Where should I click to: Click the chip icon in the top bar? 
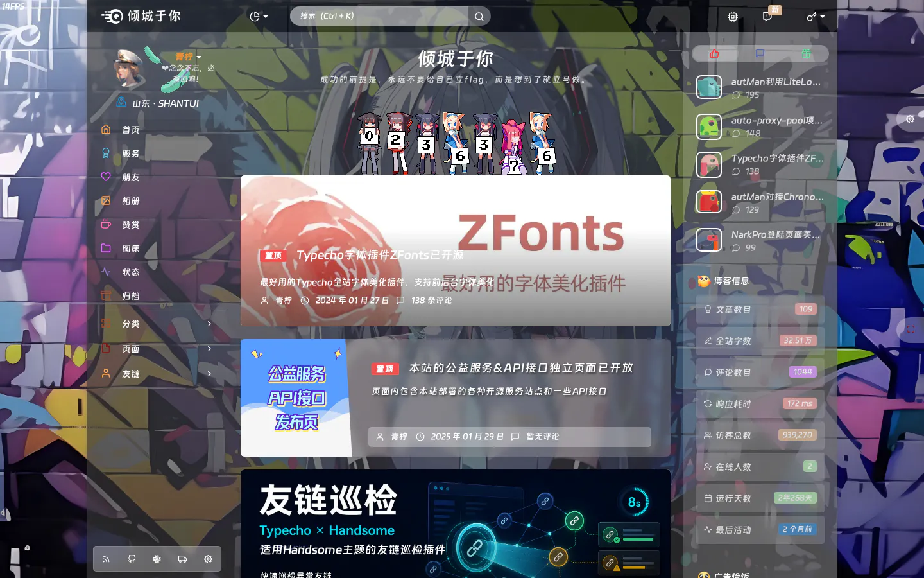[733, 17]
